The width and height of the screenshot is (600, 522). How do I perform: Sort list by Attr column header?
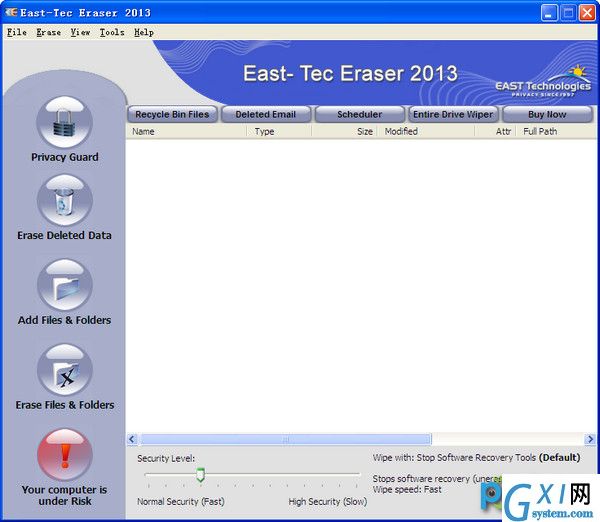pos(496,132)
